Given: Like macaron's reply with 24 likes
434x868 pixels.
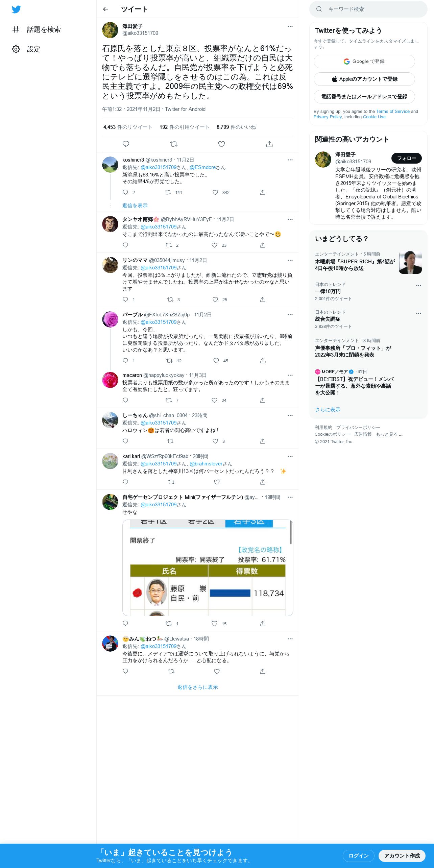Looking at the screenshot, I should (214, 400).
